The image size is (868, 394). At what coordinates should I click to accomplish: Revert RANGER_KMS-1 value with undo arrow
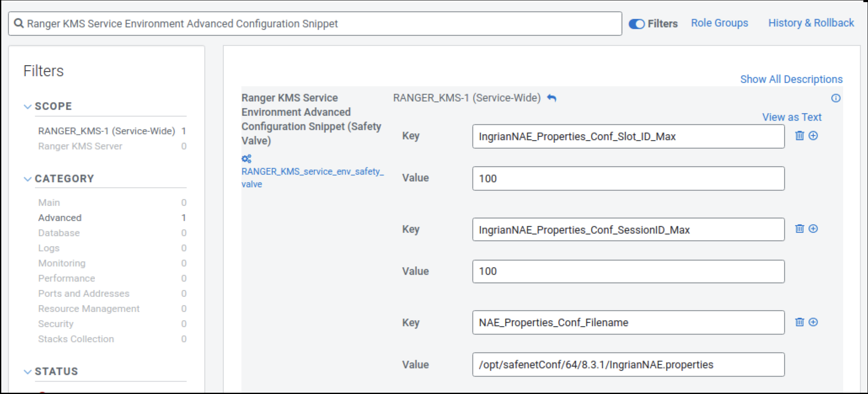click(552, 98)
